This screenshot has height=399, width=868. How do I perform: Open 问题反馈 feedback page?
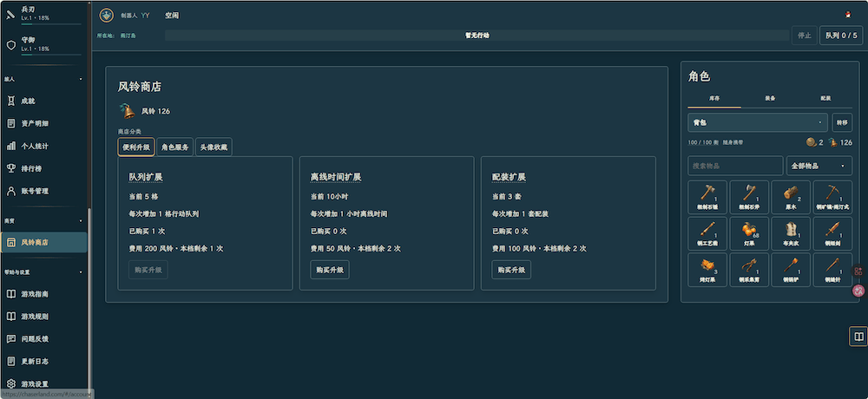[43, 338]
